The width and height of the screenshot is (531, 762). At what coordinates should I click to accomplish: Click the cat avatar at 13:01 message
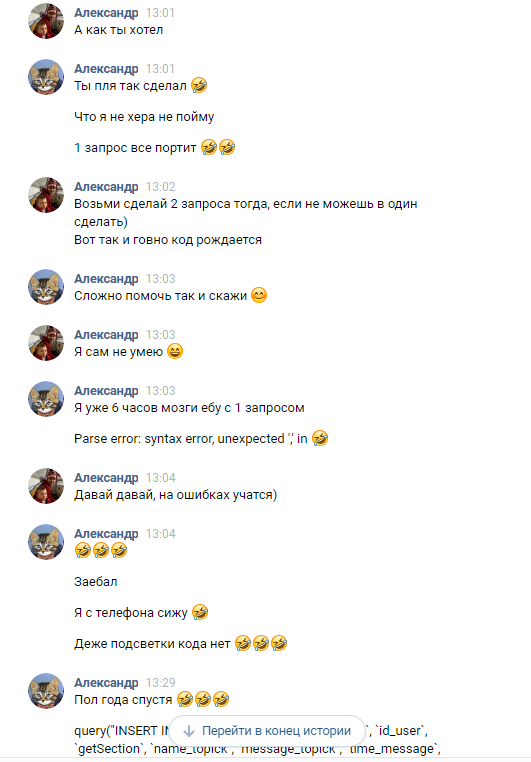tap(46, 77)
